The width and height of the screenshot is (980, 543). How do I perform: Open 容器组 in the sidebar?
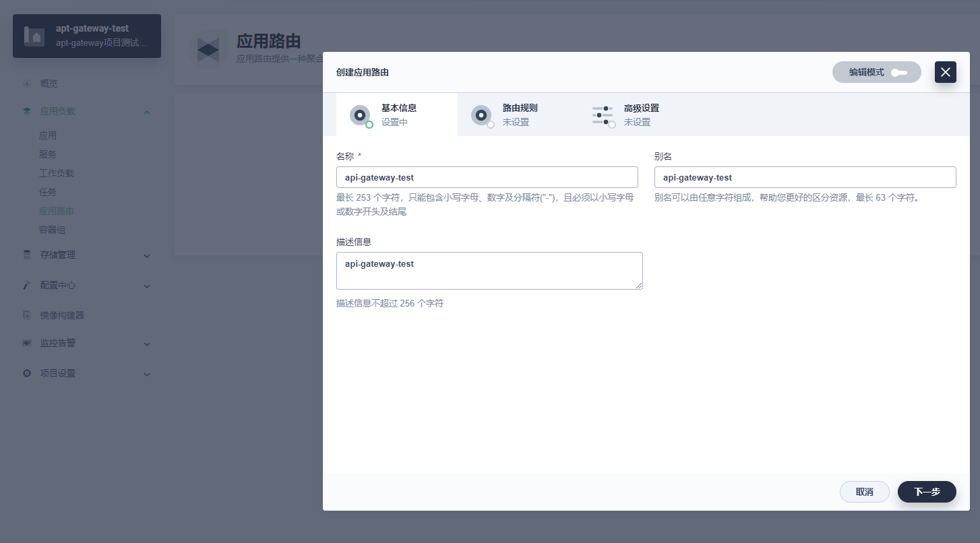pos(52,230)
